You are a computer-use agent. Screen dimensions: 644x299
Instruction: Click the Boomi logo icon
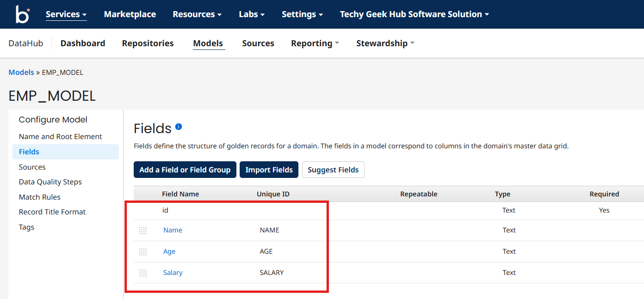click(x=22, y=14)
